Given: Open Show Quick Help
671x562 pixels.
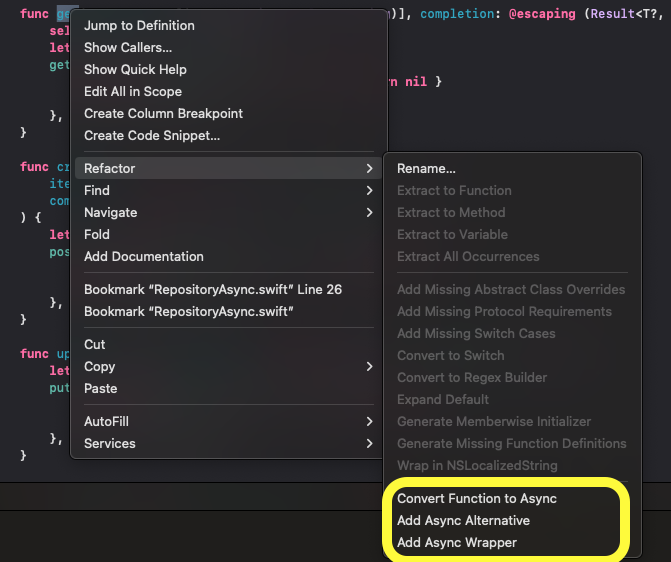Looking at the screenshot, I should (x=229, y=69).
